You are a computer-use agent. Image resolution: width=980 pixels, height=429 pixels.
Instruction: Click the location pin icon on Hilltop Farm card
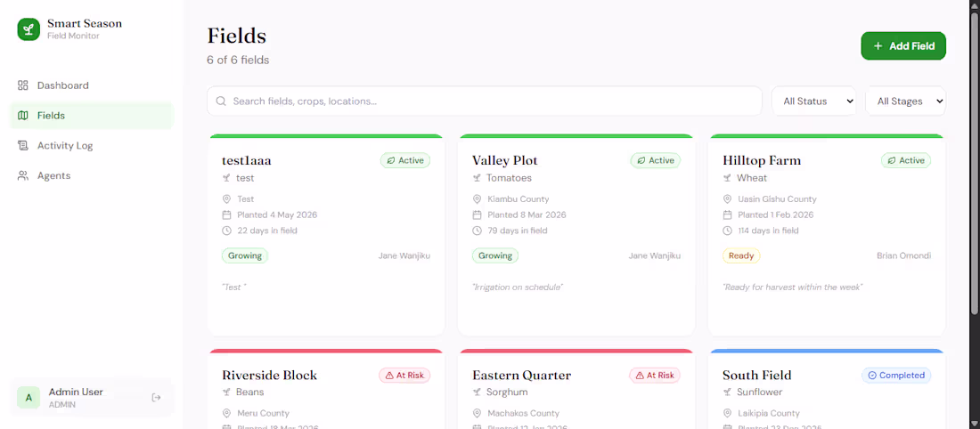click(728, 199)
